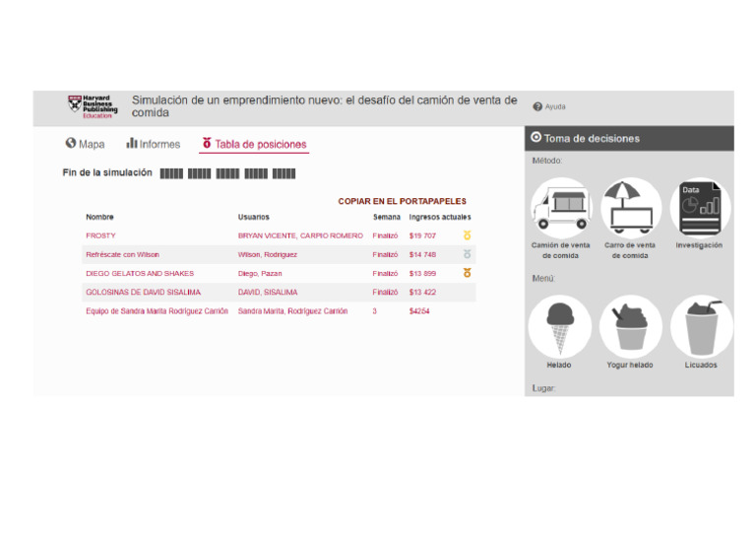Click user Sandra Marita, Rodríguez Carrión
The width and height of the screenshot is (756, 535).
pyautogui.click(x=292, y=310)
